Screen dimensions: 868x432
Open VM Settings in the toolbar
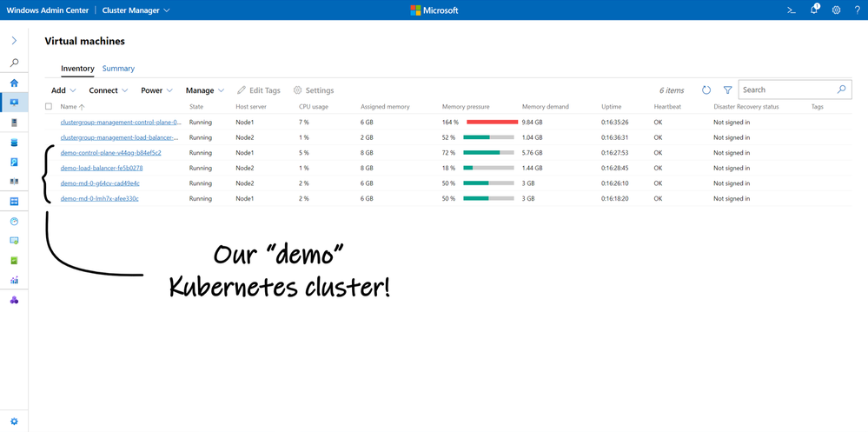(314, 90)
